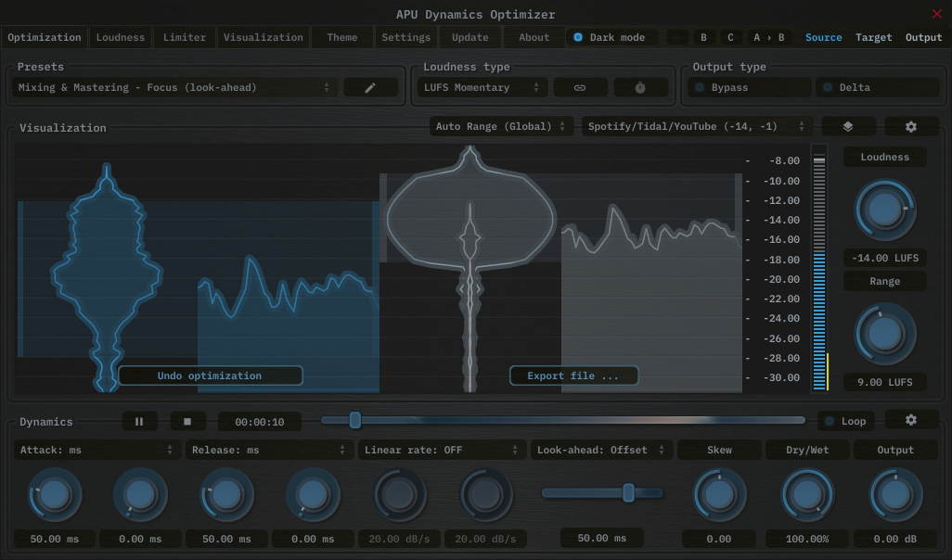Viewport: 952px width, 560px height.
Task: Pause playback with the pause icon
Action: tap(139, 420)
